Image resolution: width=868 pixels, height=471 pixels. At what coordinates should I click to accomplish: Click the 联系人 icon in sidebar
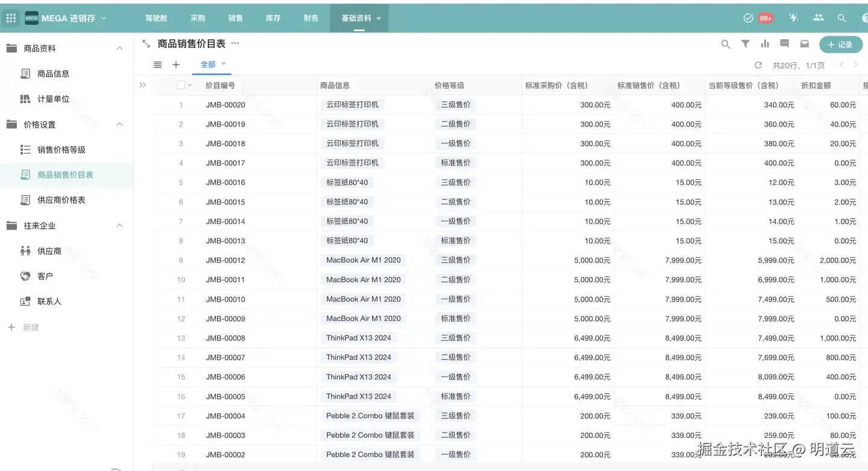click(x=25, y=301)
